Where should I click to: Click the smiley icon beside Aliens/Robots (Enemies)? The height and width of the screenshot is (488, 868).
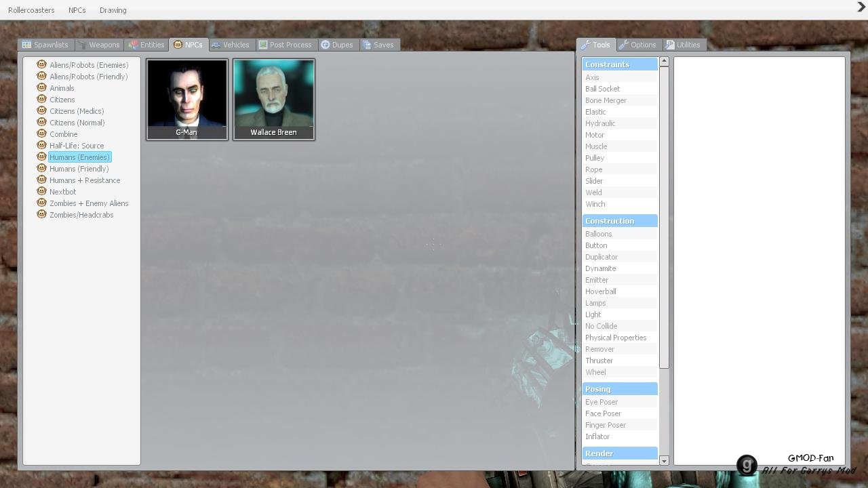(41, 64)
